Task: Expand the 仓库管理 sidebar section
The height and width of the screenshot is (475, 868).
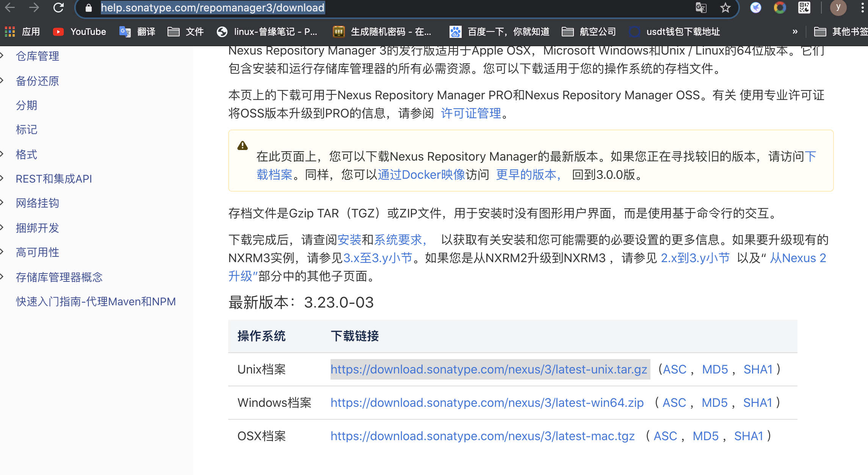Action: 2,56
